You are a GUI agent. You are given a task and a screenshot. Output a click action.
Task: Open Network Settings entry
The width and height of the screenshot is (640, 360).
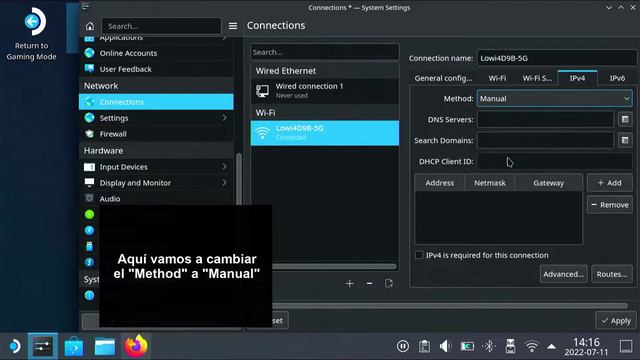(156, 118)
